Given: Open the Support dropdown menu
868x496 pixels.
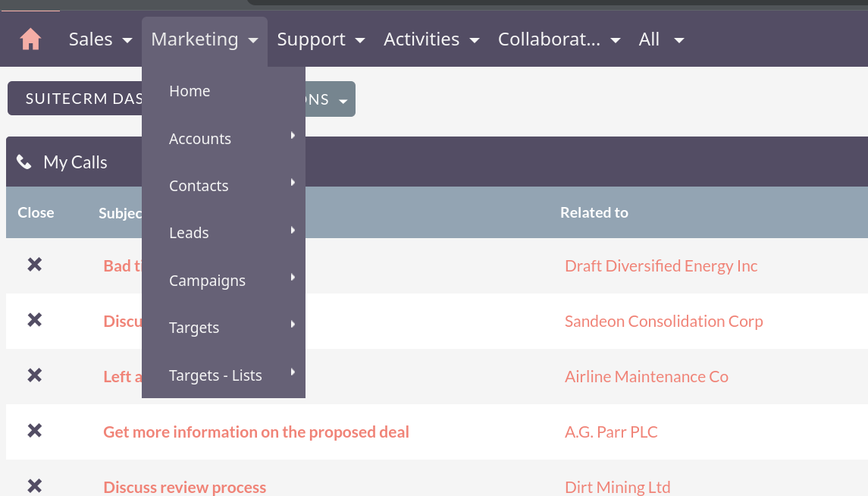Looking at the screenshot, I should (x=321, y=39).
